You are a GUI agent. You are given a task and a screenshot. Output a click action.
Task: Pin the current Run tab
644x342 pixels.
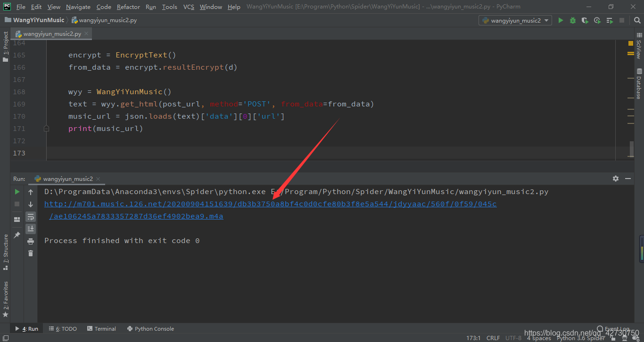tap(17, 235)
